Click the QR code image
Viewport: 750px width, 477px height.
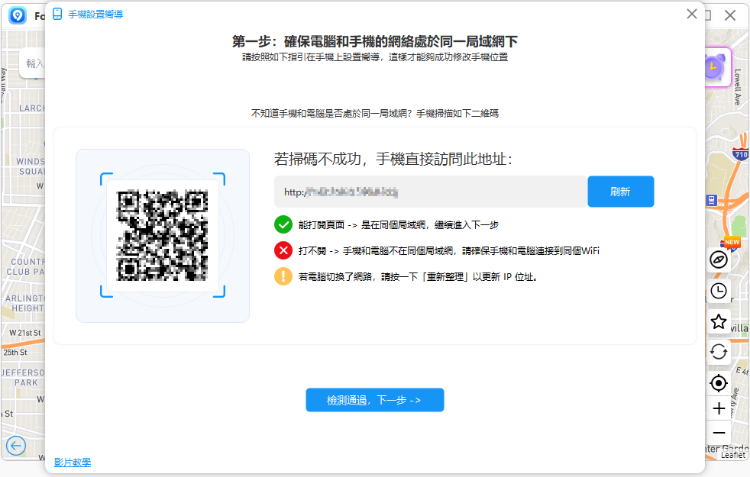[163, 235]
